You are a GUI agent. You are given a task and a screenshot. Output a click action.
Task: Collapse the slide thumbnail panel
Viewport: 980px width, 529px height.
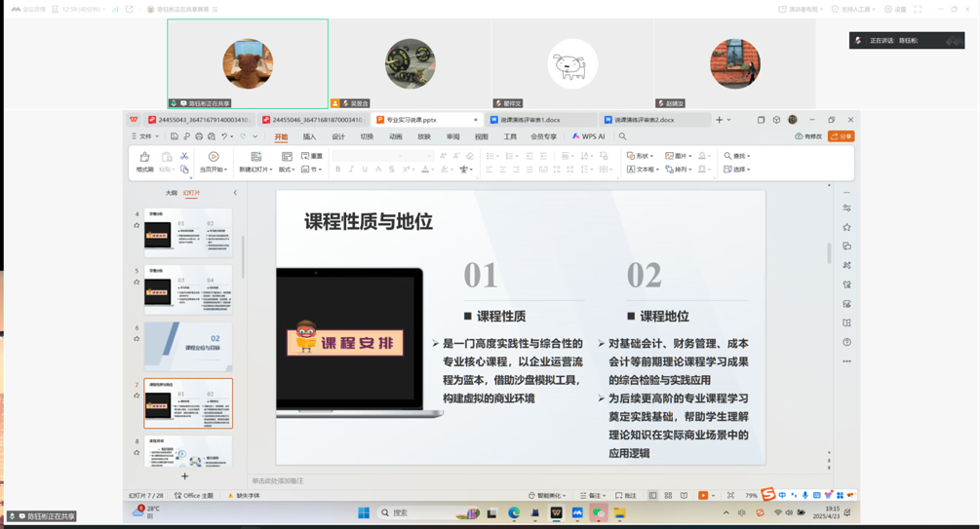(x=235, y=193)
